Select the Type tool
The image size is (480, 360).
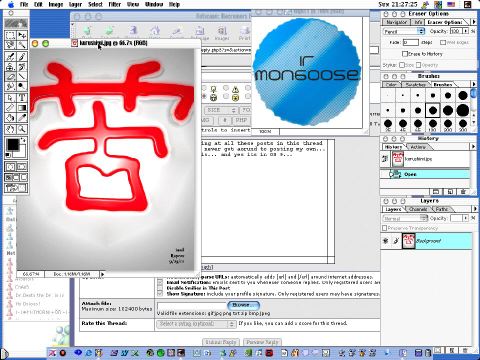point(22,98)
